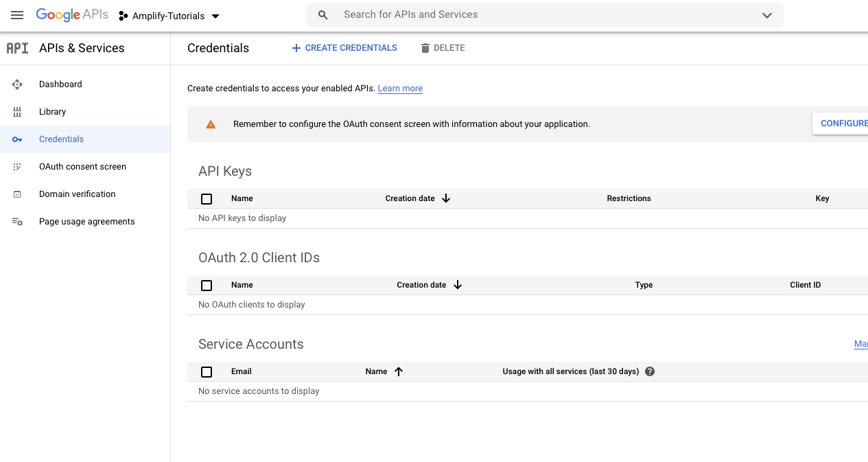Open the navigation hamburger menu
Viewport: 868px width, 462px height.
pos(17,15)
